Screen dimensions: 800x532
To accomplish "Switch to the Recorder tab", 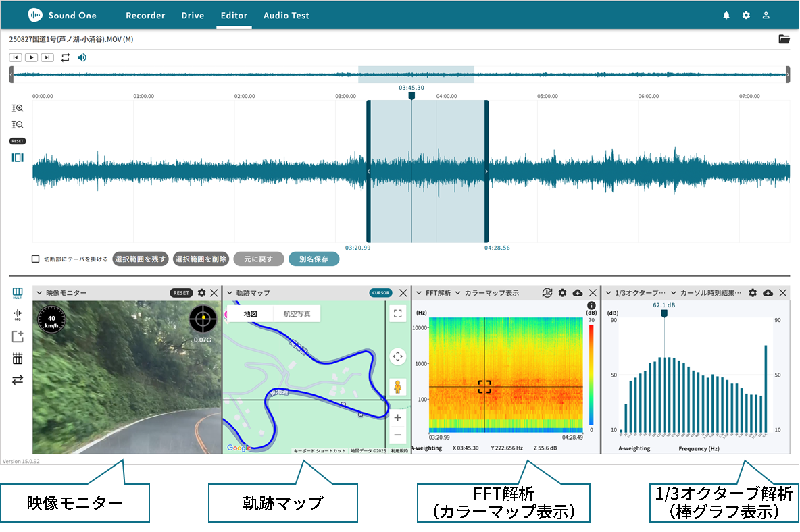I will click(145, 16).
